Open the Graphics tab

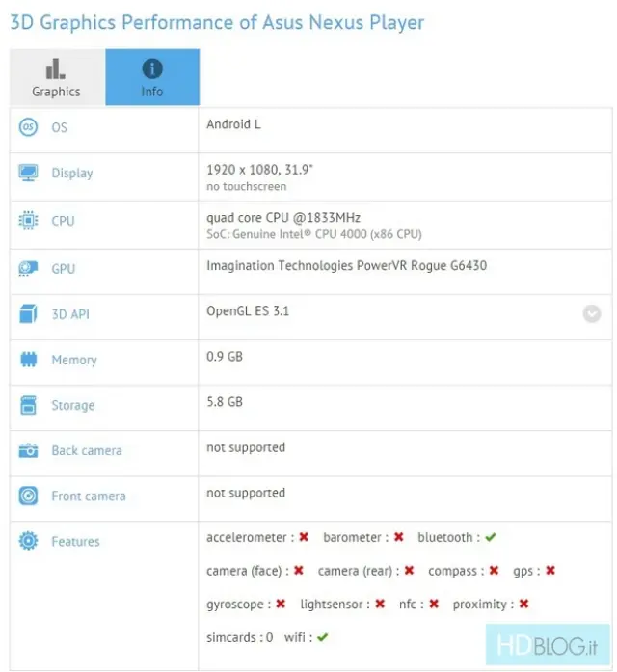[56, 77]
